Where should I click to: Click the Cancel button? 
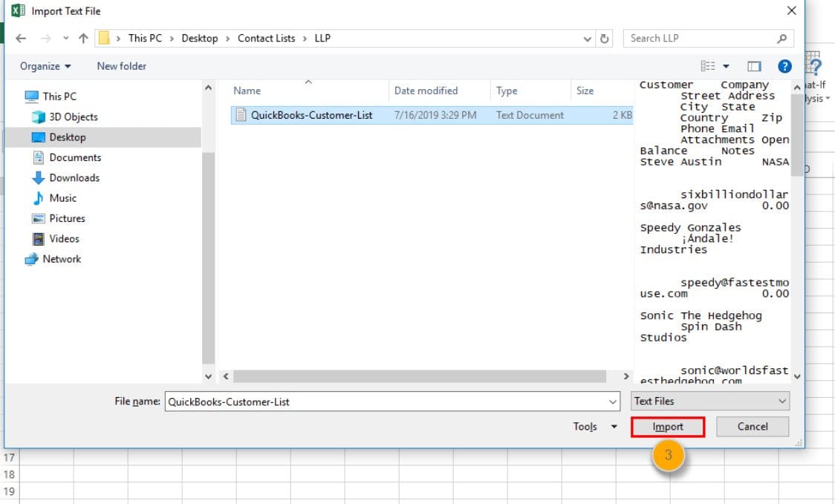[752, 426]
